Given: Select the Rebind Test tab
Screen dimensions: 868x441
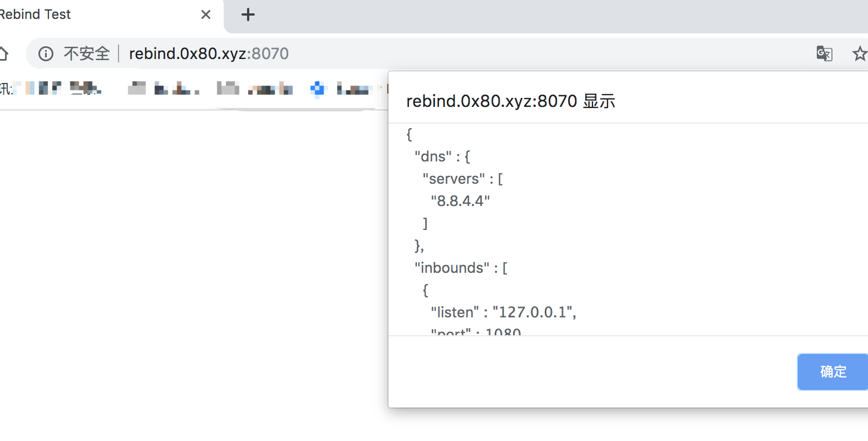Looking at the screenshot, I should 111,16.
